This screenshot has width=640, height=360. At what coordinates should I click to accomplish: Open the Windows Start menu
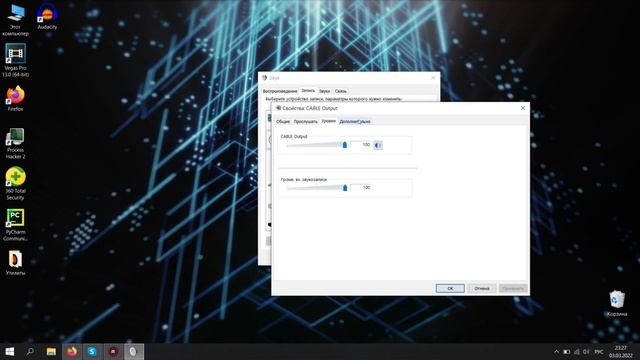click(10, 351)
